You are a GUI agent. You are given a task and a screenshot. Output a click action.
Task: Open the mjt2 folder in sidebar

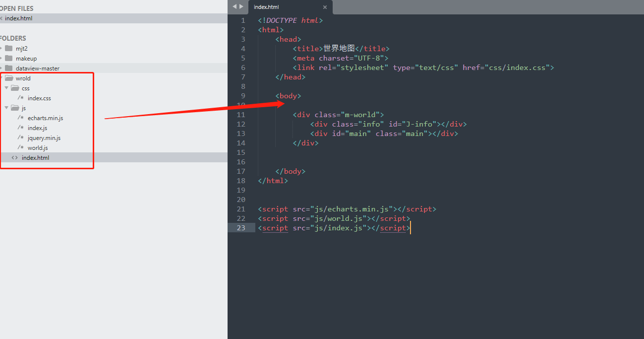pos(22,49)
